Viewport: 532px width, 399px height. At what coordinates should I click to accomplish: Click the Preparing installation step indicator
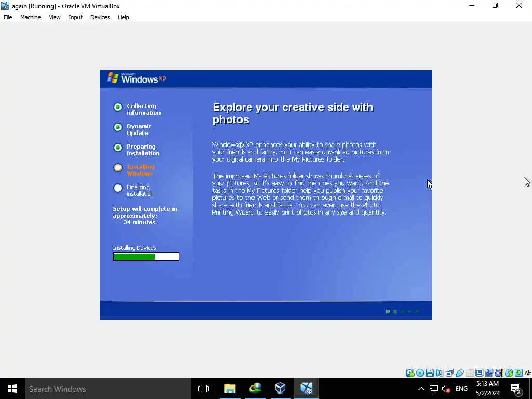tap(118, 148)
